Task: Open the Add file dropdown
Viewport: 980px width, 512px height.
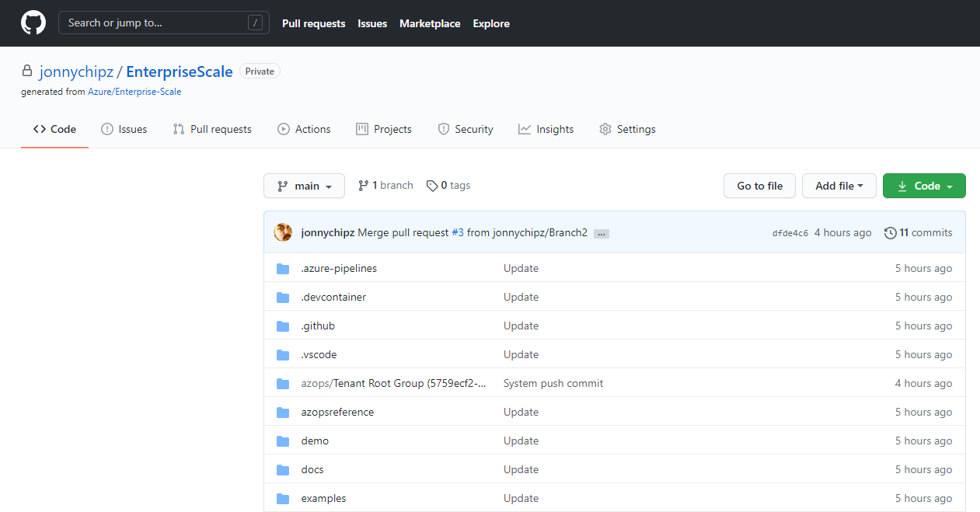Action: click(839, 186)
